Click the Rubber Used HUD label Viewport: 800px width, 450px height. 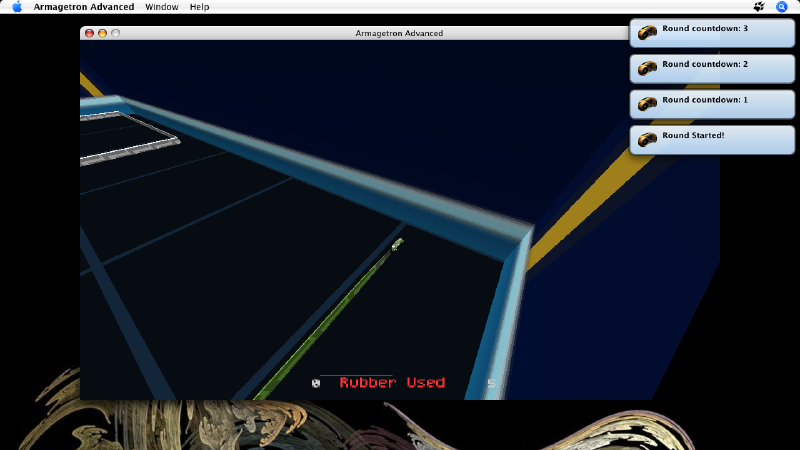(392, 383)
